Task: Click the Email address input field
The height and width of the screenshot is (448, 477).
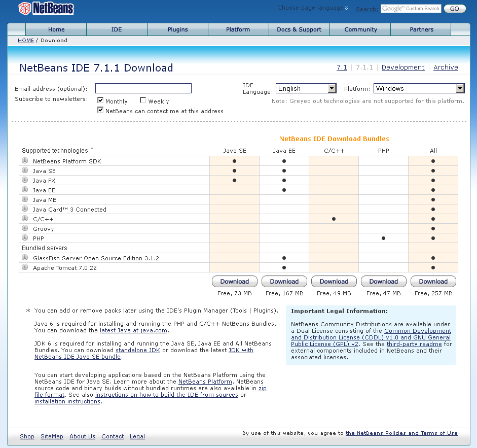Action: point(143,88)
